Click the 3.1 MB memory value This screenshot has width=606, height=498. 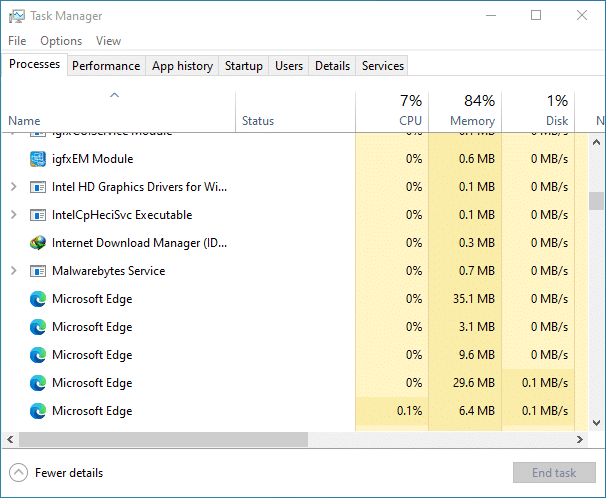coord(477,327)
